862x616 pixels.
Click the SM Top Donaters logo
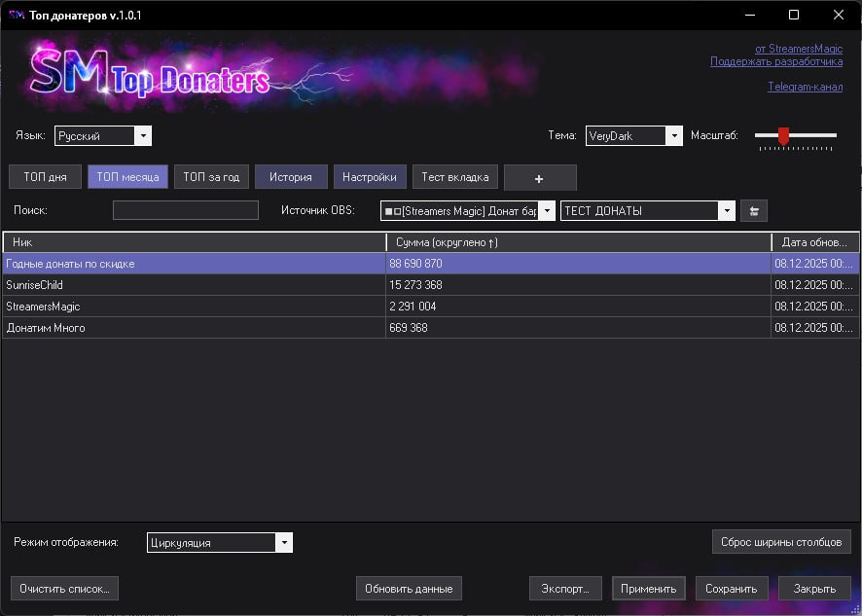pyautogui.click(x=150, y=74)
